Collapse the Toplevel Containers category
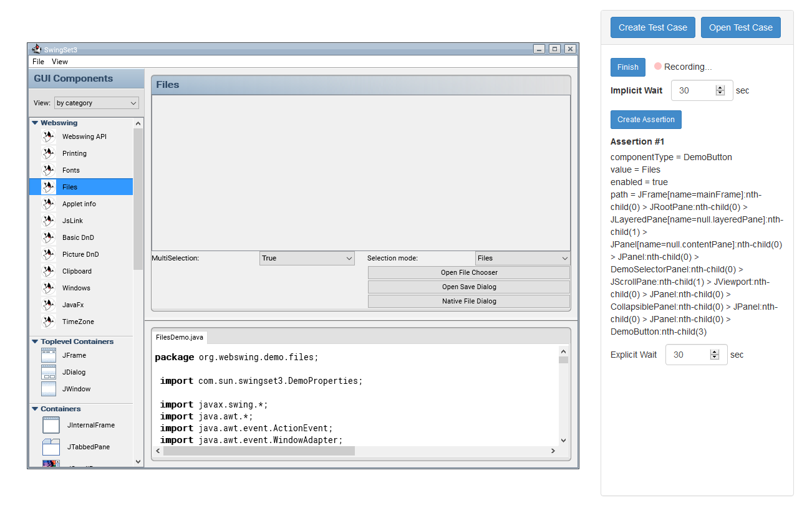This screenshot has height=506, width=812. coord(35,341)
